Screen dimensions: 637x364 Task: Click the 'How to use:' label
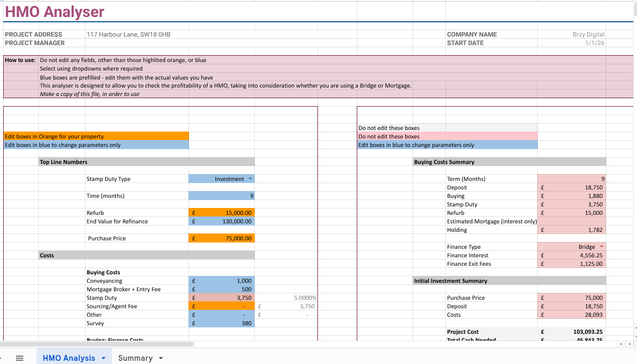(20, 60)
